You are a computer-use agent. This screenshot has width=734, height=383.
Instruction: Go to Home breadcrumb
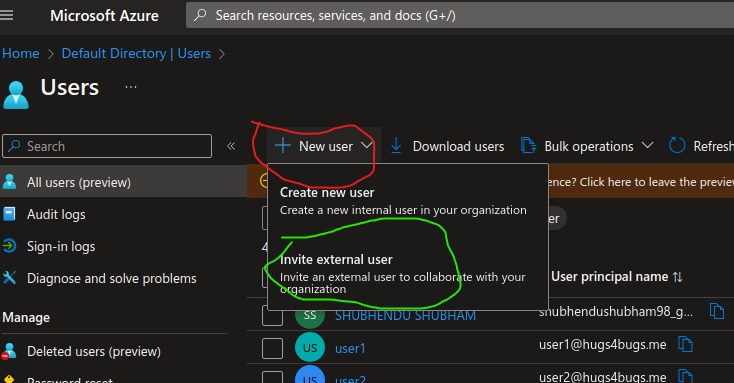21,53
